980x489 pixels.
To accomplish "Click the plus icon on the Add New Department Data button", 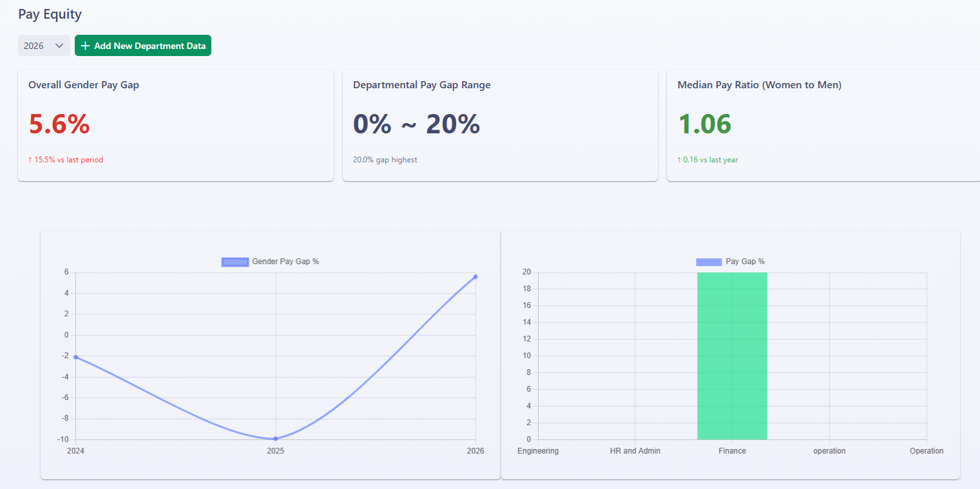I will coord(86,46).
